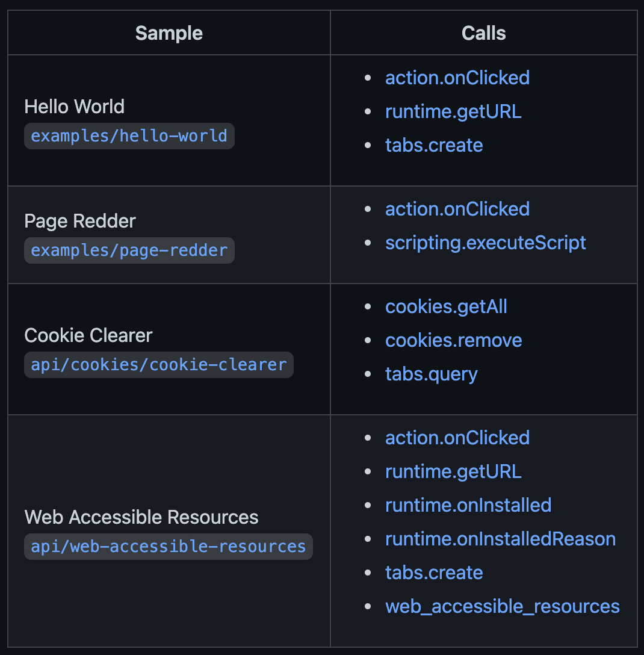
Task: Open the web_accessible_resources link
Action: [x=502, y=606]
